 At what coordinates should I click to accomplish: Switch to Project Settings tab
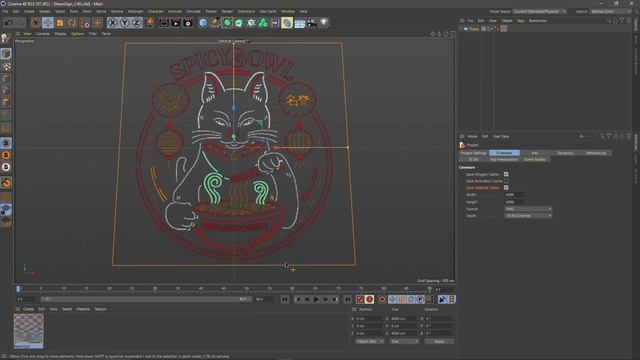coord(473,153)
